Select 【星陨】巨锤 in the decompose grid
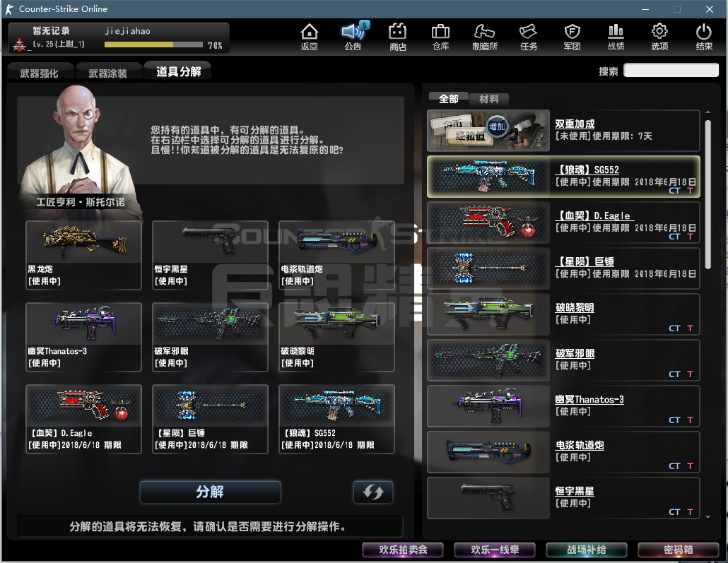The height and width of the screenshot is (563, 728). [211, 419]
